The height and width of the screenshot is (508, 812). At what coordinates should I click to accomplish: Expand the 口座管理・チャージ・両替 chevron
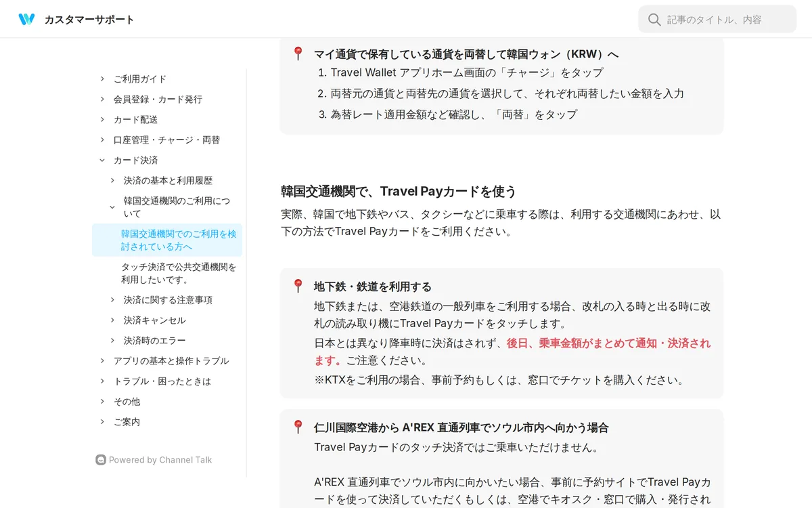(x=102, y=140)
